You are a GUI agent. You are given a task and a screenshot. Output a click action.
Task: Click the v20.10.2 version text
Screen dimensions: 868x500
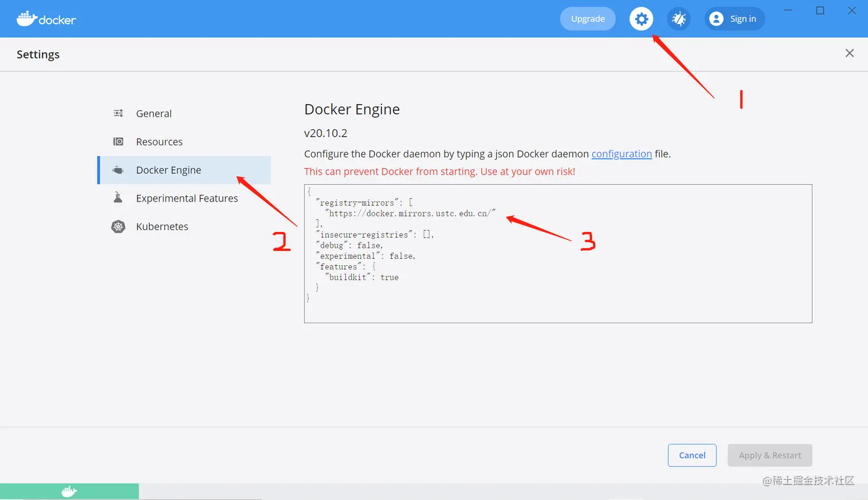[x=325, y=133]
